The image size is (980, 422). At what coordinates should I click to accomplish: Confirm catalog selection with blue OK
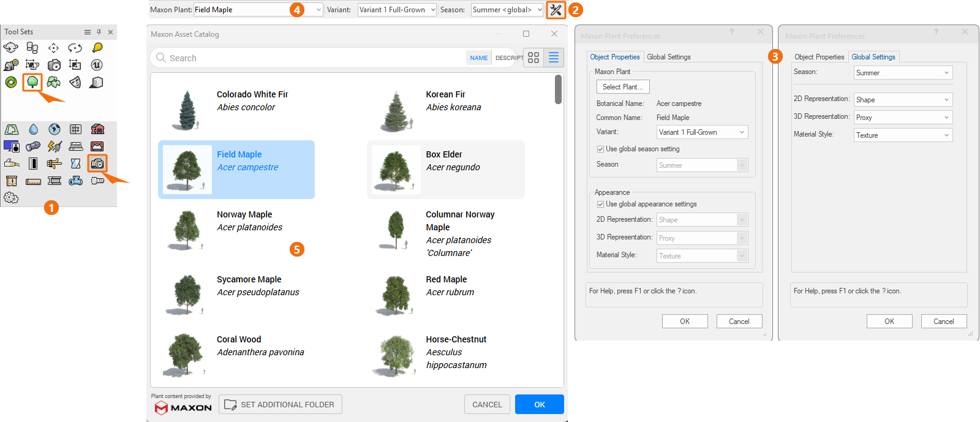[x=540, y=404]
